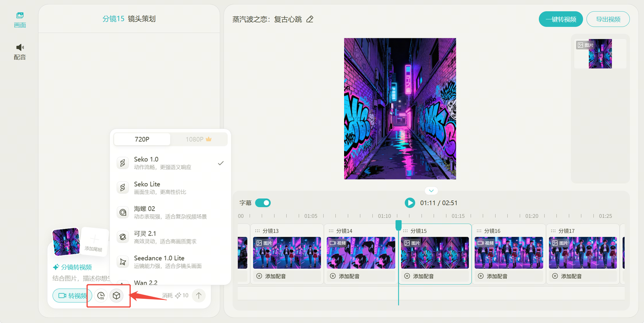Click 一键转视频 button
Image resolution: width=644 pixels, height=323 pixels.
coord(560,19)
